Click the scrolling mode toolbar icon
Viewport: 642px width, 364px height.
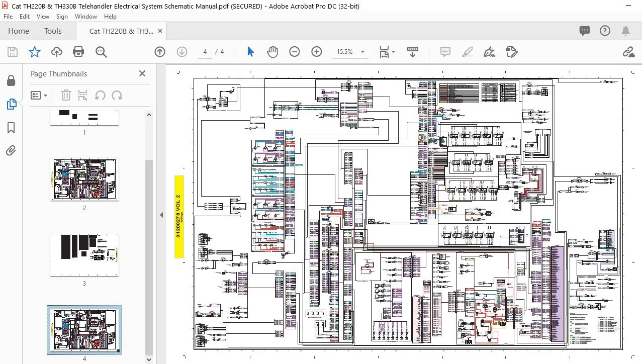coord(413,52)
